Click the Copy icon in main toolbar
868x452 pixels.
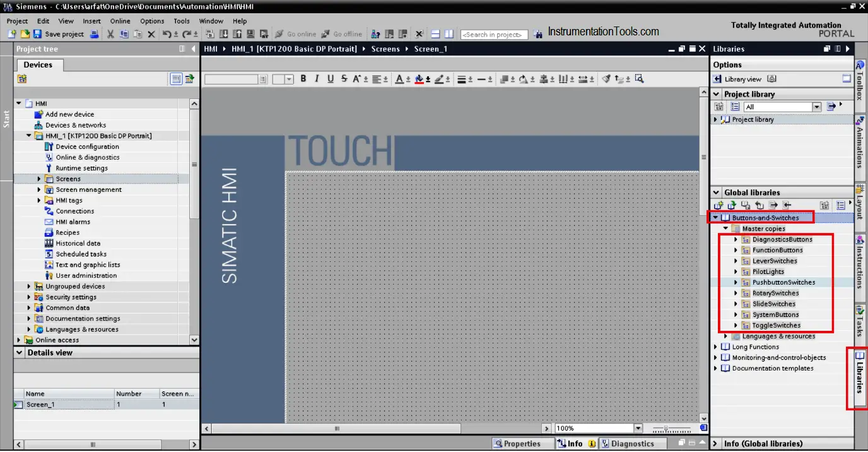(124, 34)
